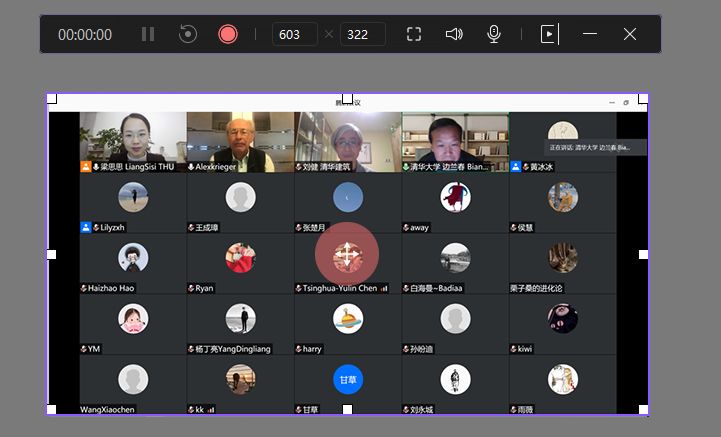Pause the screen recording
721x437 pixels.
click(x=148, y=34)
